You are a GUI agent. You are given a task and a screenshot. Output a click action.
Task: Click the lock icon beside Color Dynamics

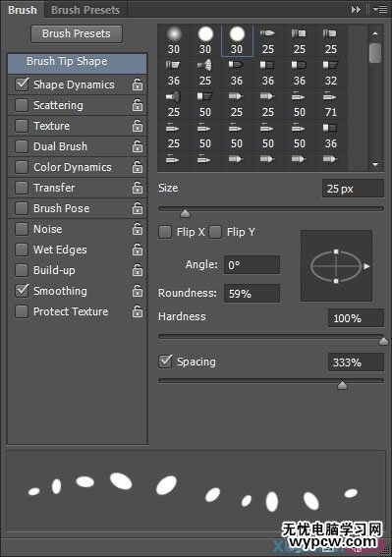point(138,167)
